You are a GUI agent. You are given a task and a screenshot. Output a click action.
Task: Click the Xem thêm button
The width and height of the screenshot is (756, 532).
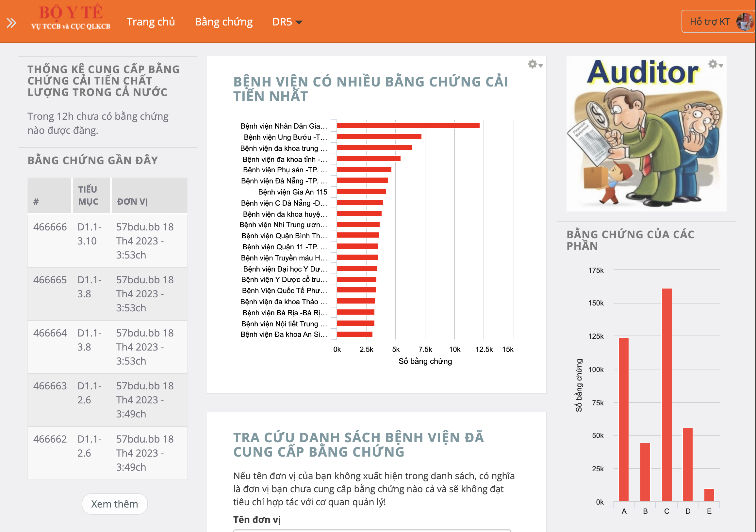114,504
